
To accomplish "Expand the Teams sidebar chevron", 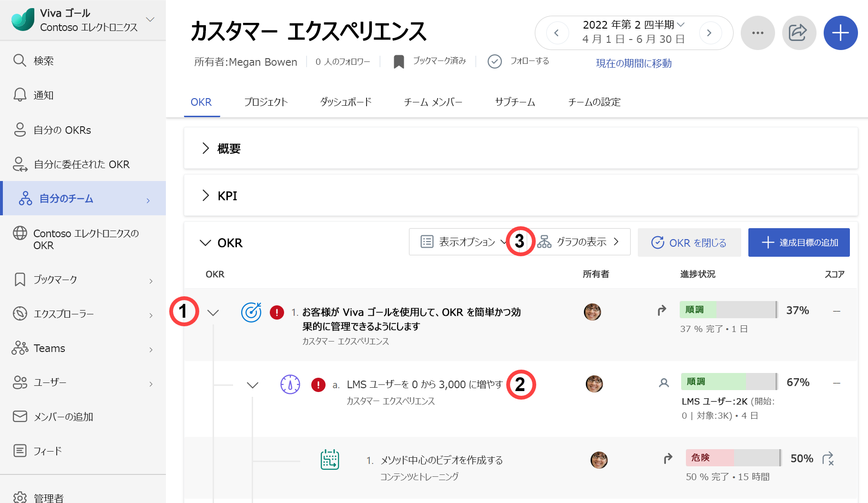I will pos(151,350).
